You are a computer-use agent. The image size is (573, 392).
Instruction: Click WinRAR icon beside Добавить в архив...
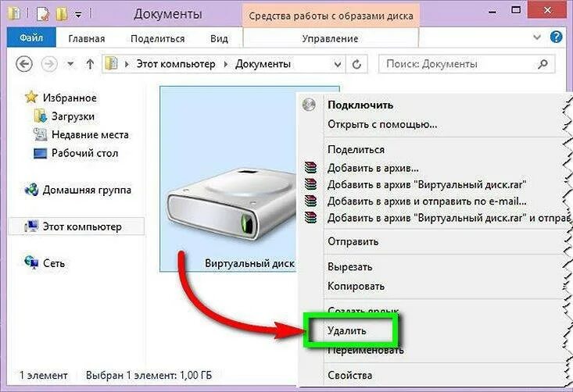click(310, 168)
